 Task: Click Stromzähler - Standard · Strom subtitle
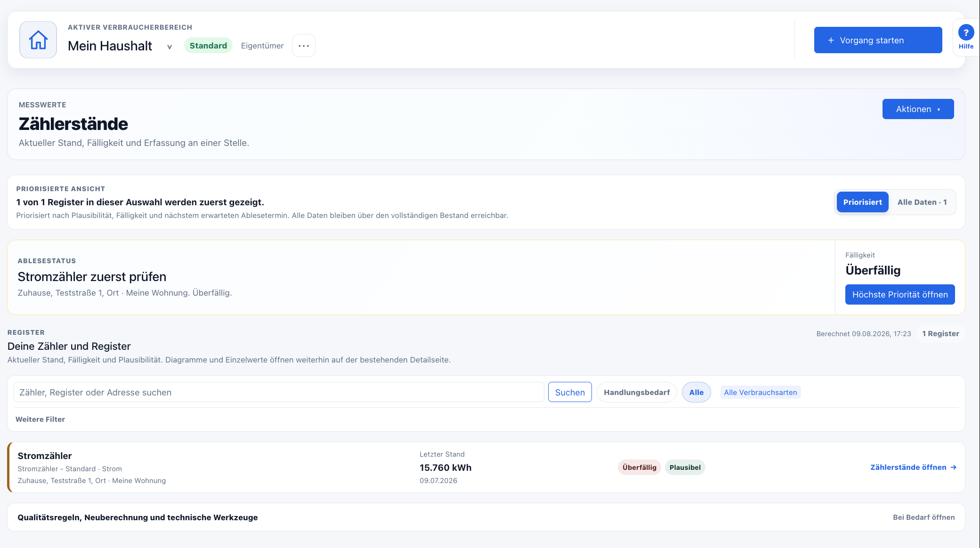[x=70, y=469]
